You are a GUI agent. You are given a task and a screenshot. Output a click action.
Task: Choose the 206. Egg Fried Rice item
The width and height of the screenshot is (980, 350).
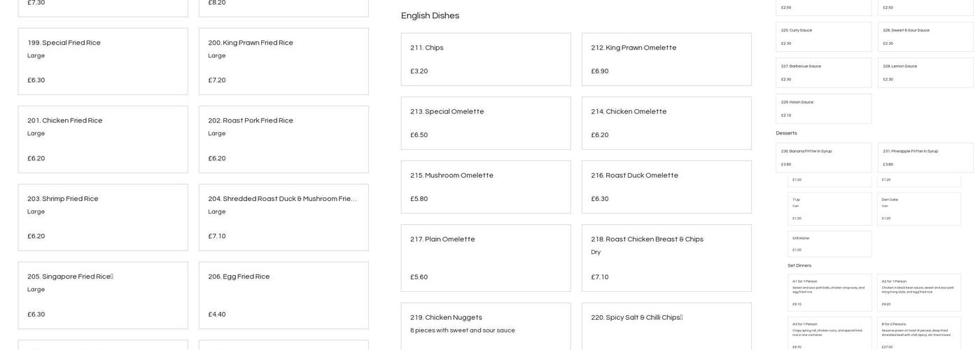[283, 295]
